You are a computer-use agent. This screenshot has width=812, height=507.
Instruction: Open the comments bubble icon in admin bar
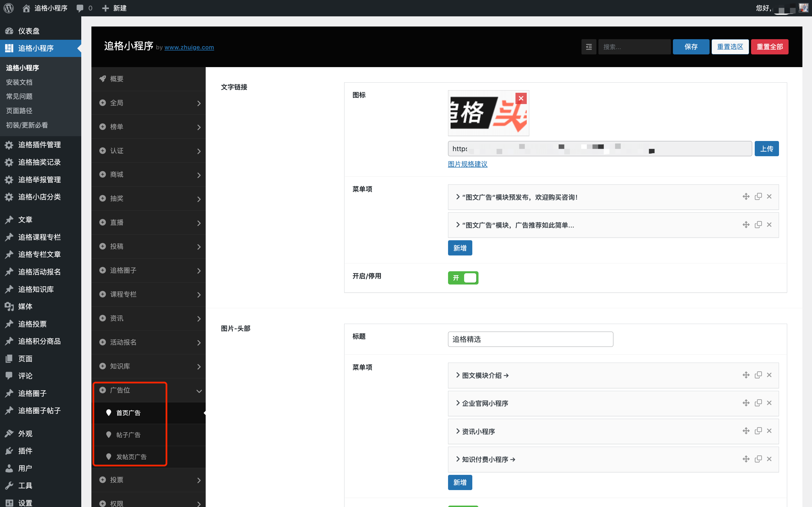click(x=80, y=8)
